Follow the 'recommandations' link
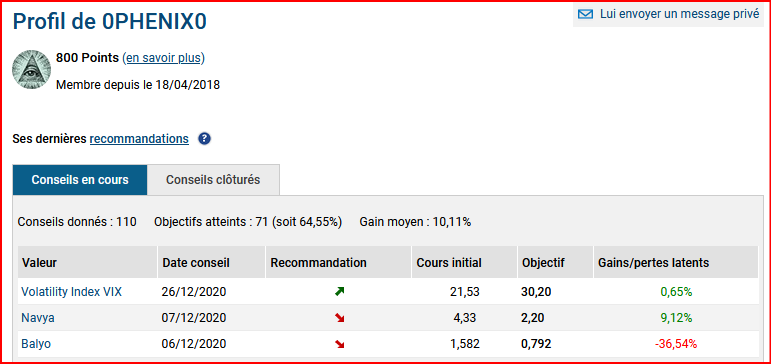Screen dimensions: 771x364 pyautogui.click(x=139, y=139)
